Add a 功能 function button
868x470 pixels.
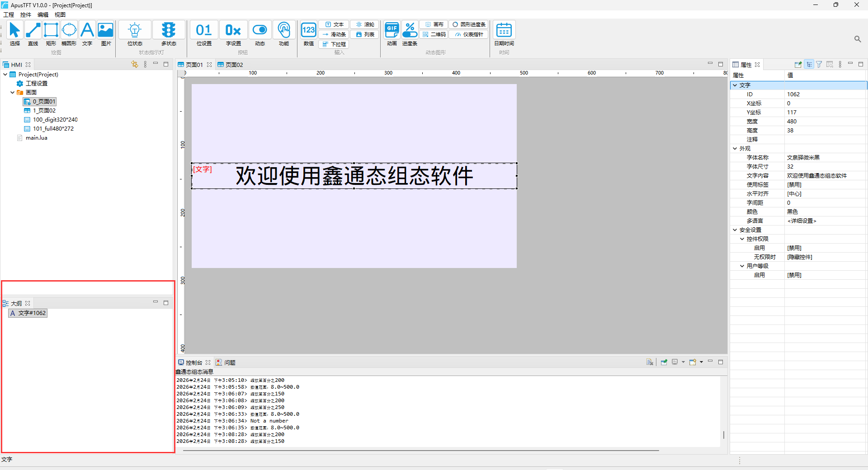(284, 34)
